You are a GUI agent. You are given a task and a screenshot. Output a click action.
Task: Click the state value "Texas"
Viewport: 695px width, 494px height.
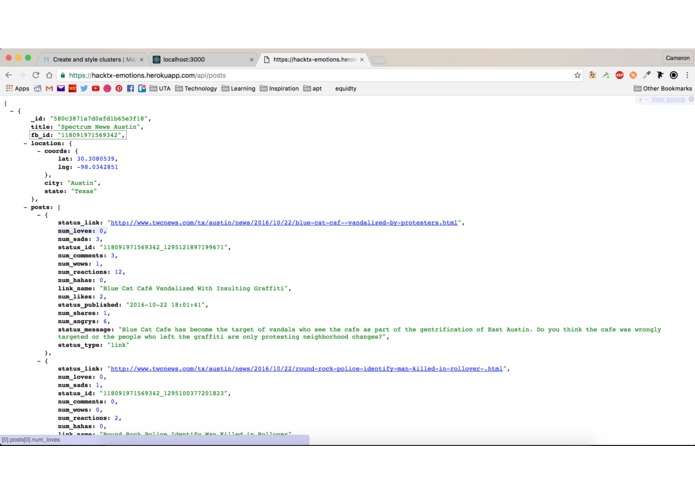(84, 191)
